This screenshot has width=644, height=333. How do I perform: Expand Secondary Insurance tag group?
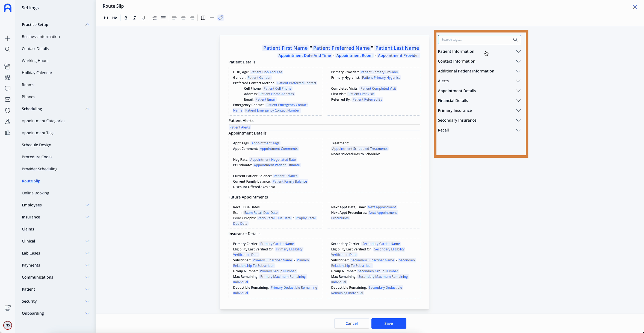[479, 120]
